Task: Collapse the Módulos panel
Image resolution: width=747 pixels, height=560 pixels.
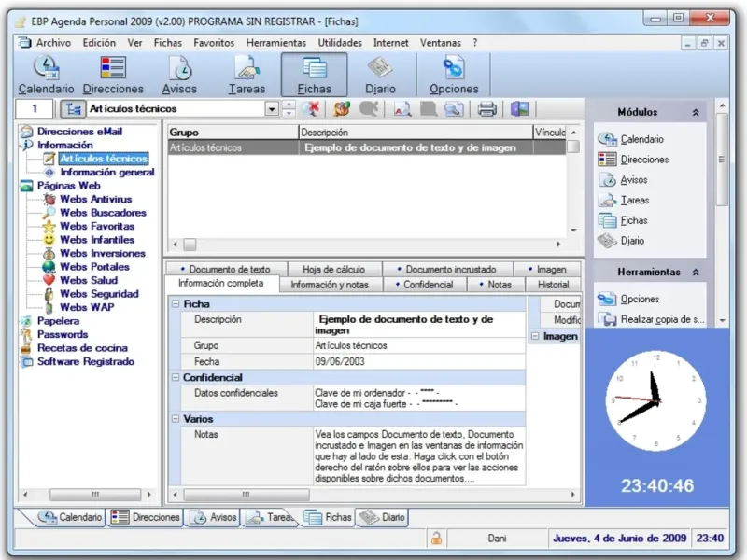Action: click(x=696, y=112)
